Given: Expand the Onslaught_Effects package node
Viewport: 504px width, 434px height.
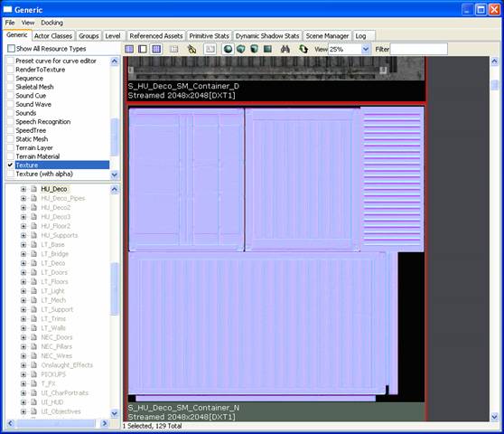Looking at the screenshot, I should (23, 365).
